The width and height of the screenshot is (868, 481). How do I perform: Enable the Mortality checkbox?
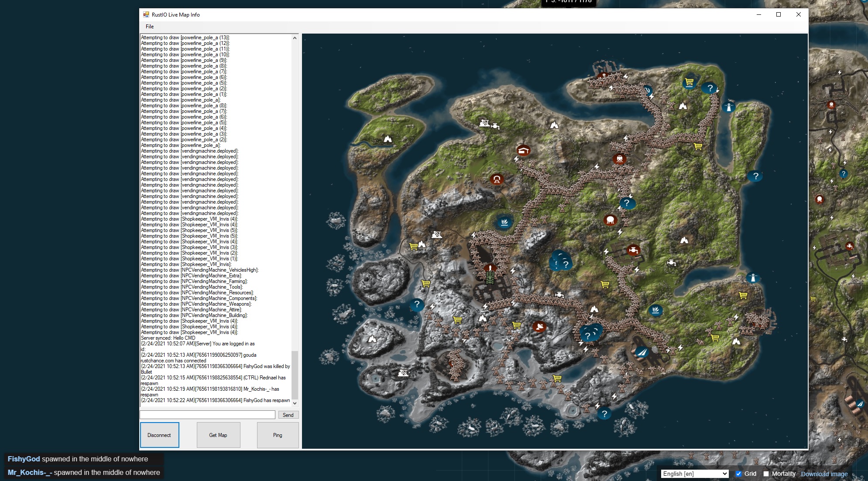tap(766, 474)
